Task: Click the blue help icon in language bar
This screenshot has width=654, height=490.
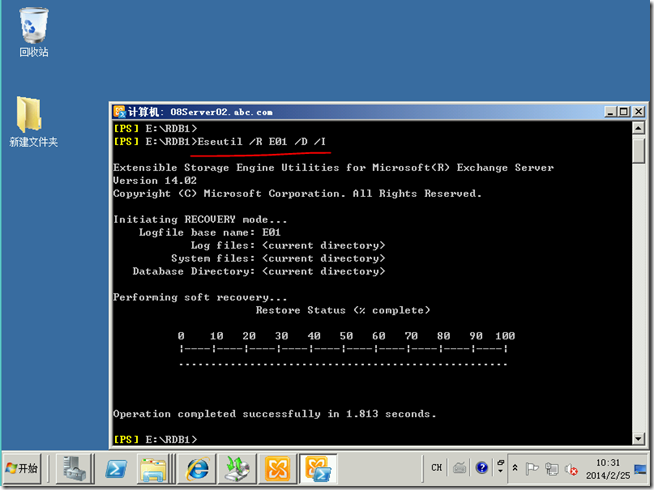Action: coord(482,468)
